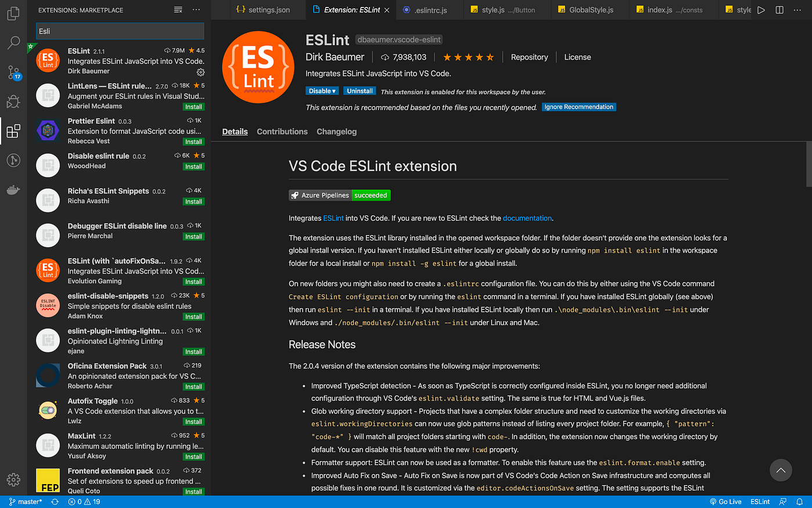Open the Docker view in activity bar
Screen dimensions: 812x508
point(13,189)
